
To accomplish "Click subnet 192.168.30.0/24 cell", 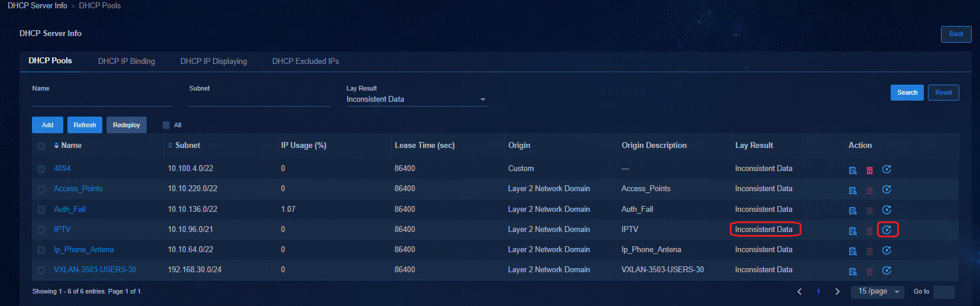I will pyautogui.click(x=195, y=270).
